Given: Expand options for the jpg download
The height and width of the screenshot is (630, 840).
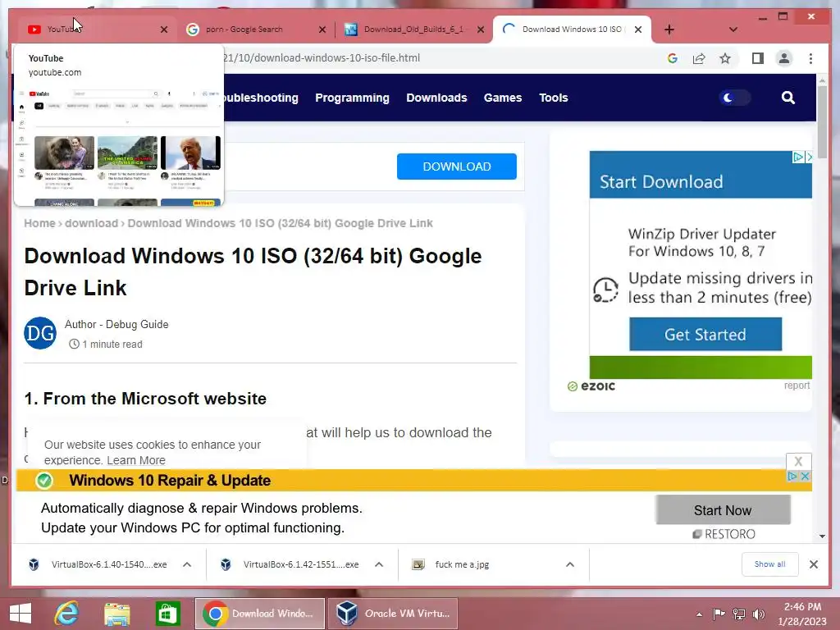Looking at the screenshot, I should click(x=570, y=564).
